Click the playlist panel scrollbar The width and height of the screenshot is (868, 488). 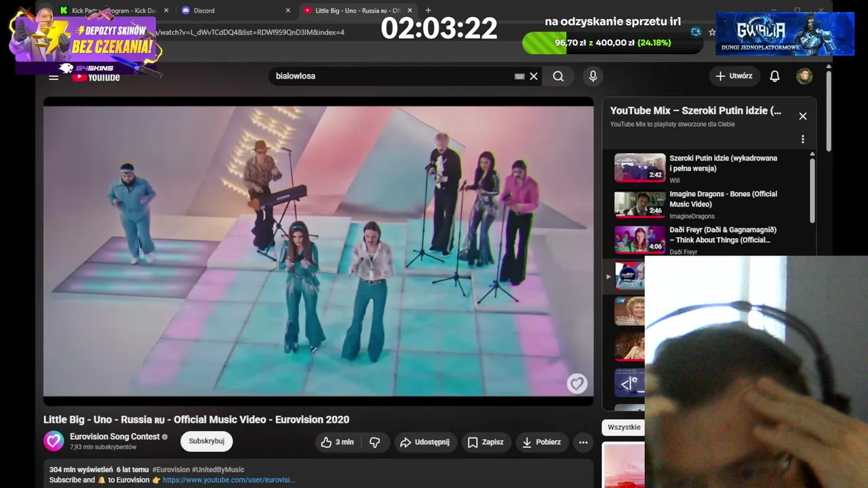(812, 190)
